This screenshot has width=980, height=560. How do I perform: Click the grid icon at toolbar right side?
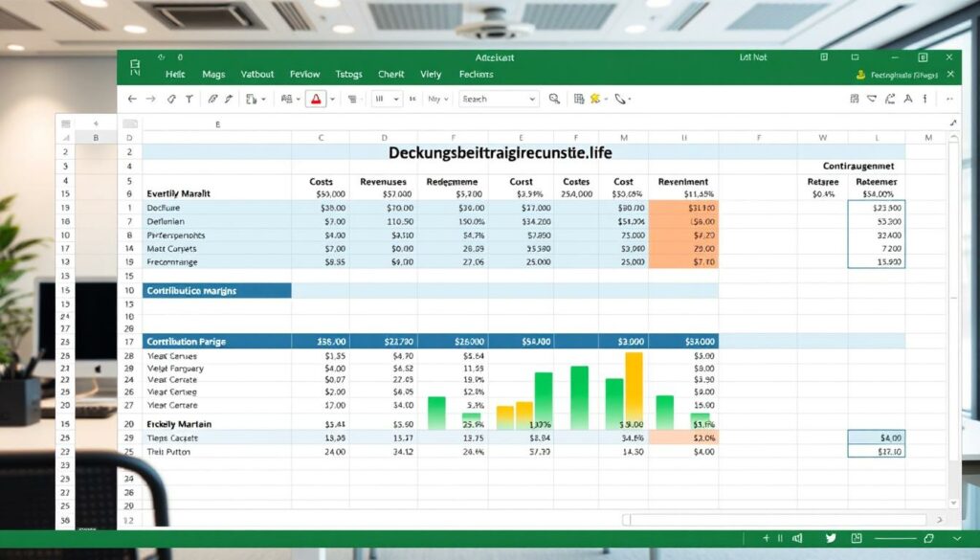(855, 99)
